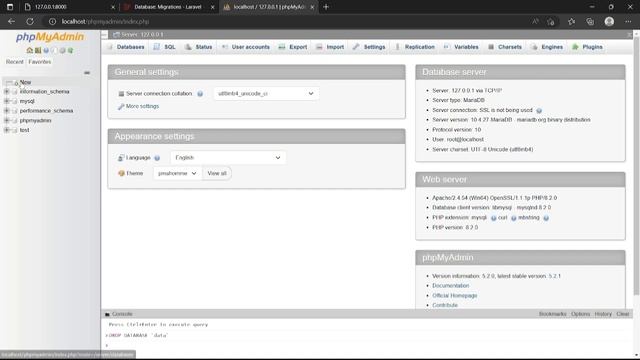Click the 5.2.1 latest version link

554,276
